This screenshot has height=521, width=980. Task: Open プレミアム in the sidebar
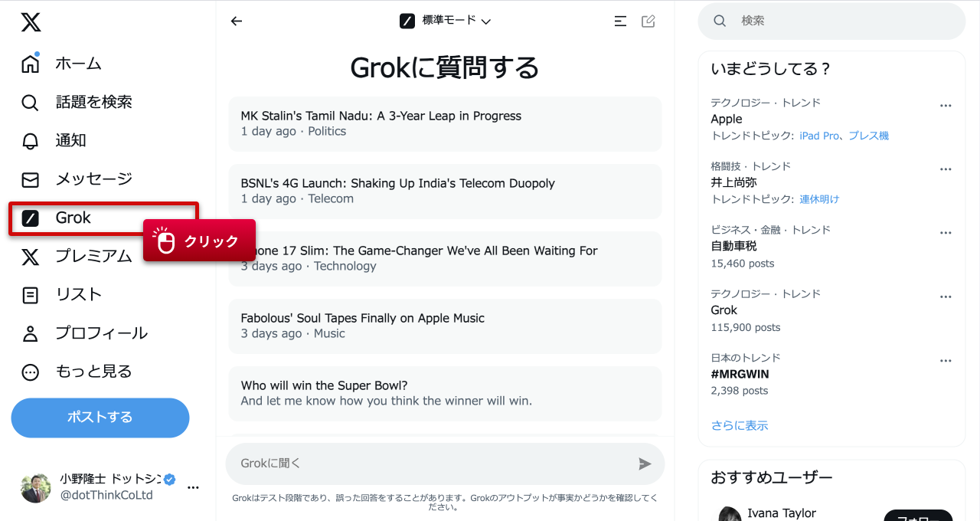point(31,256)
